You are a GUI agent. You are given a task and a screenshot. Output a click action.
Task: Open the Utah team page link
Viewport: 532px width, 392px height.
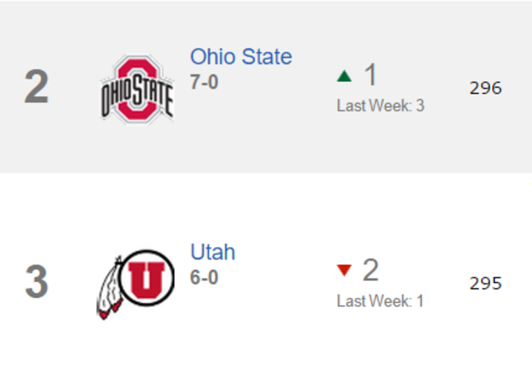(213, 251)
